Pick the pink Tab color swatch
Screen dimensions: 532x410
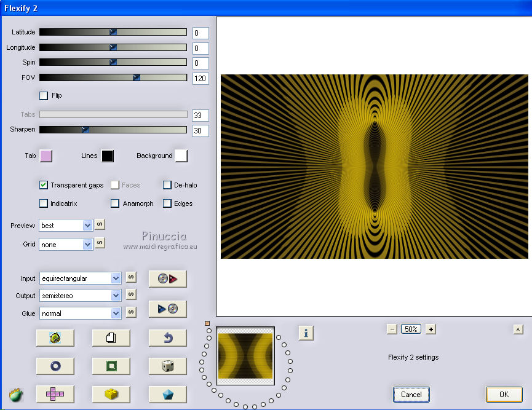[x=46, y=156]
